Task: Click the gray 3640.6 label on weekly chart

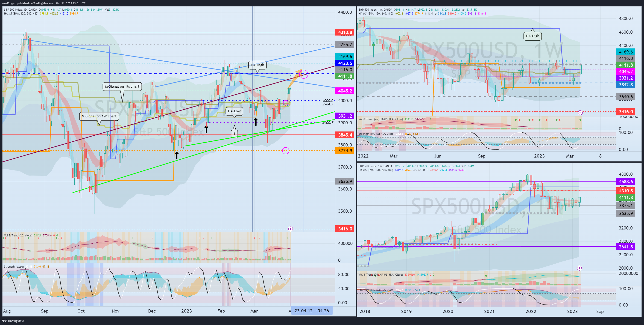Action: coord(626,97)
